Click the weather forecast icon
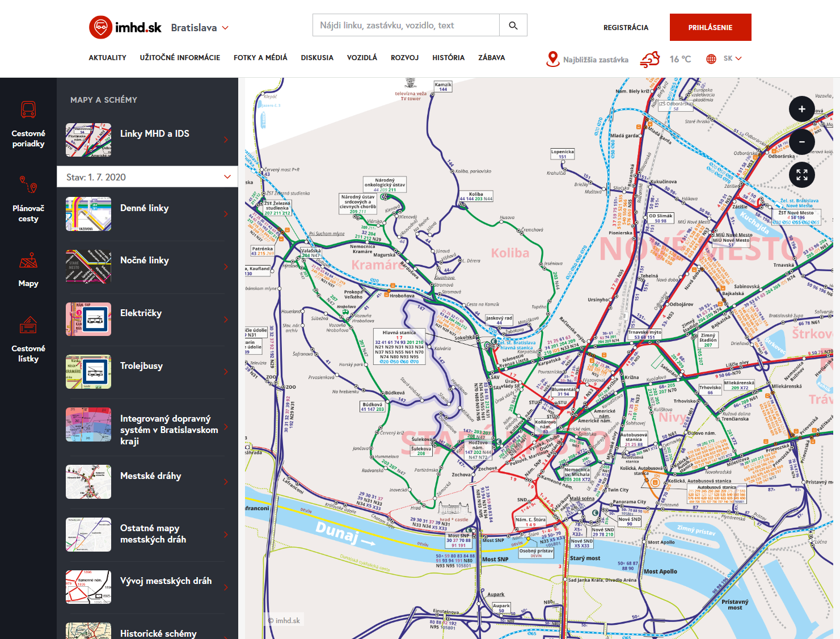Screen dimensions: 840x639 click(x=650, y=59)
